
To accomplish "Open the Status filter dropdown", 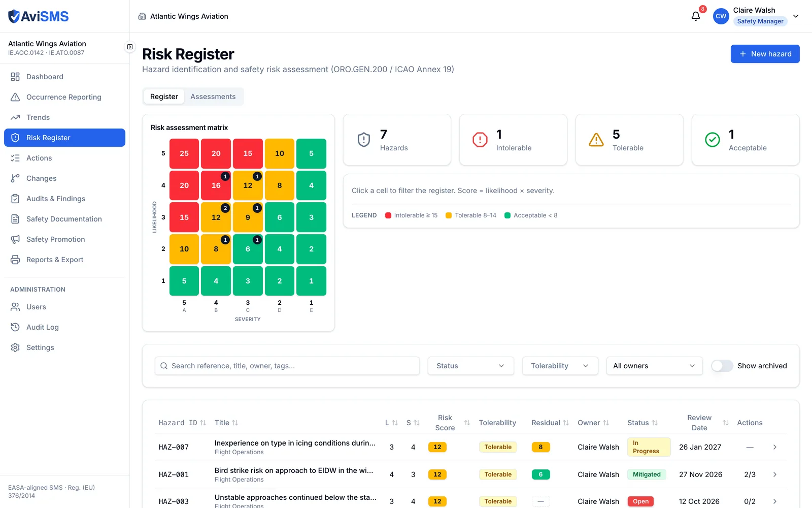I will click(x=471, y=366).
